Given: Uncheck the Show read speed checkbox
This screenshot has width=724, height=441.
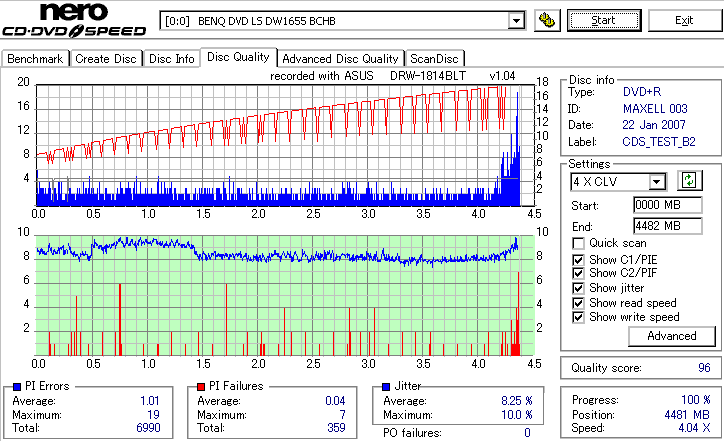Looking at the screenshot, I should point(578,303).
